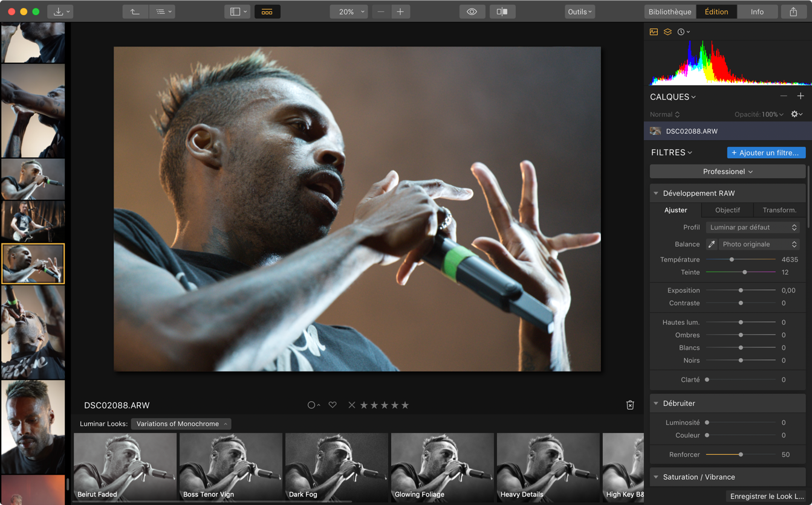Open the Professionel workspace dropdown
Screen dimensions: 812x505
(x=727, y=172)
